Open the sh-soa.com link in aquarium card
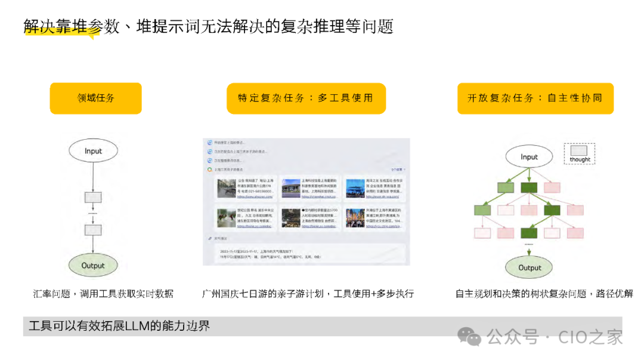Image resolution: width=644 pixels, height=363 pixels. click(382, 197)
